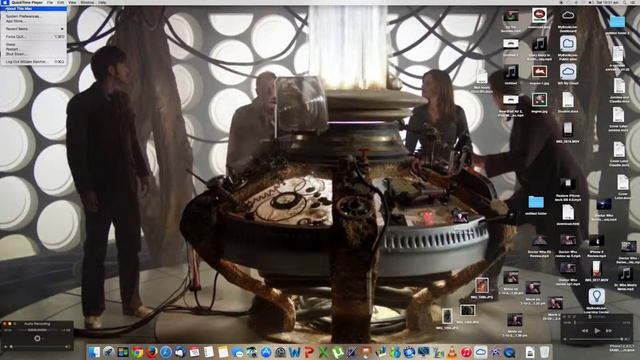
Task: Rewind in the QuickTime movie controller
Action: [585, 331]
